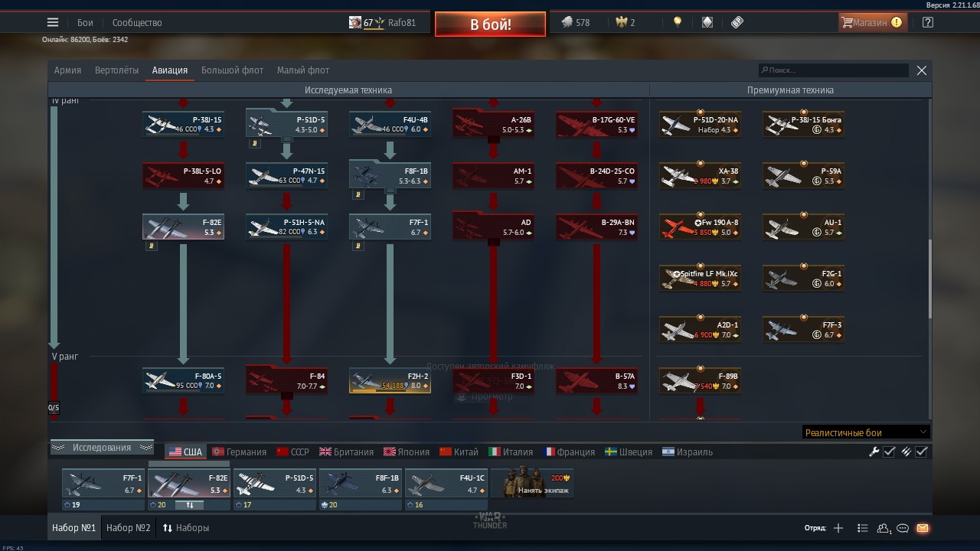Open Rafo81 player profile
This screenshot has width=980, height=551.
coord(382,22)
